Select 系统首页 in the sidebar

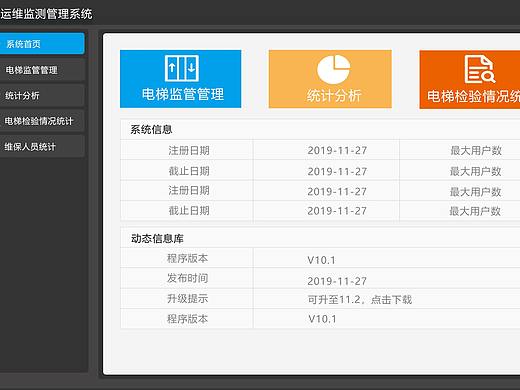42,44
